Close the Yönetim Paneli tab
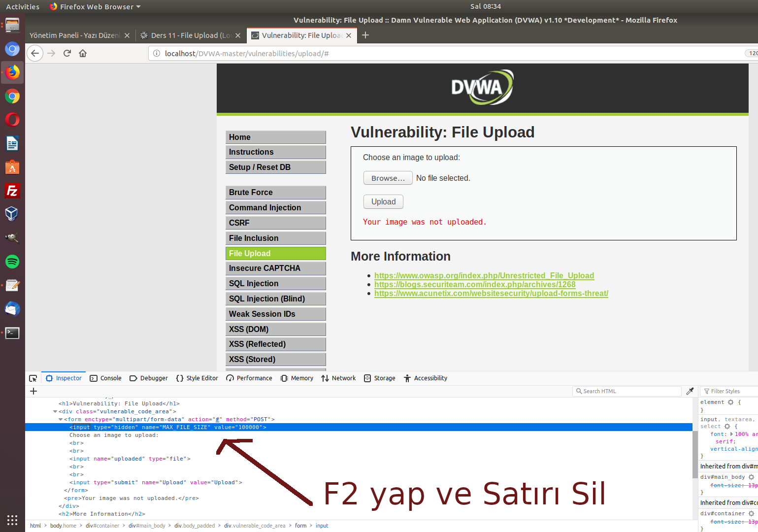758x532 pixels. (127, 35)
